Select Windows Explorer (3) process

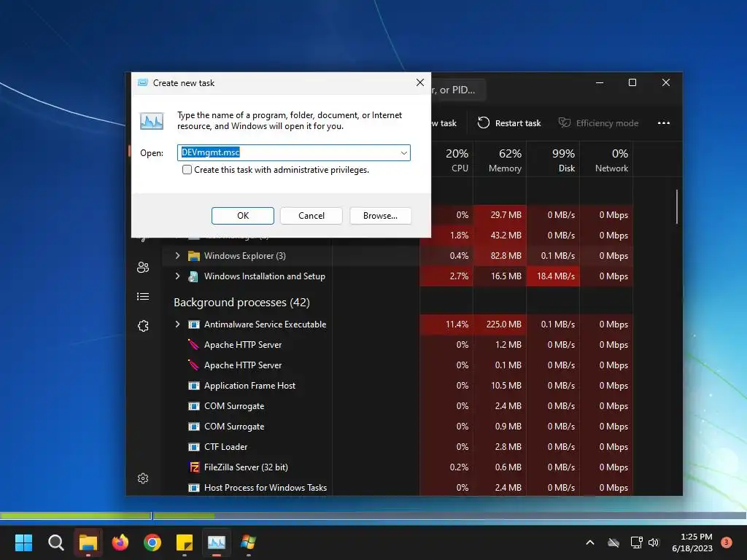245,256
